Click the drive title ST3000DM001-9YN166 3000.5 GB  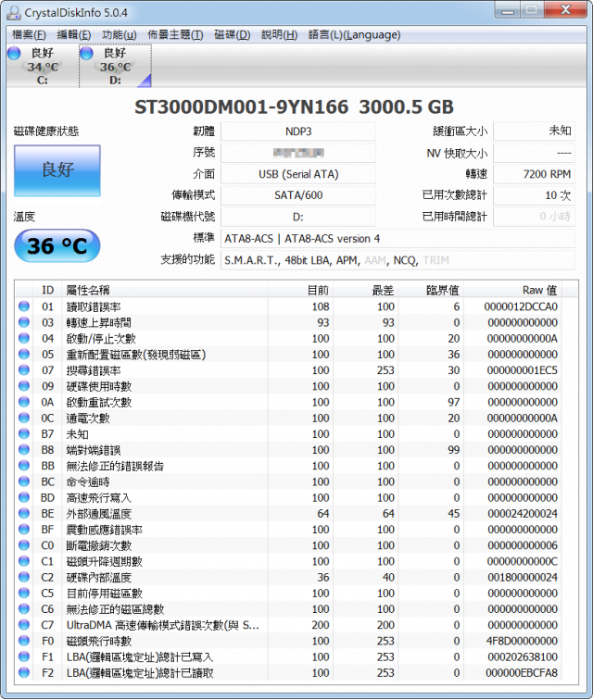click(x=294, y=106)
